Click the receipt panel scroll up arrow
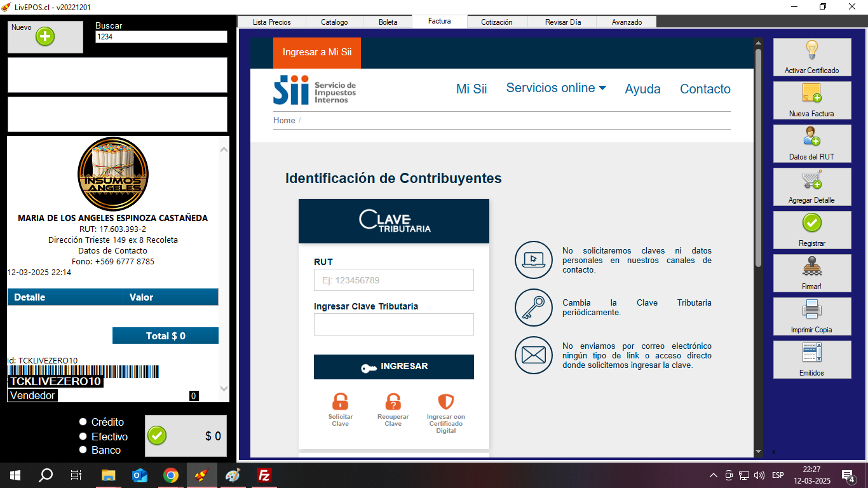 [x=224, y=150]
